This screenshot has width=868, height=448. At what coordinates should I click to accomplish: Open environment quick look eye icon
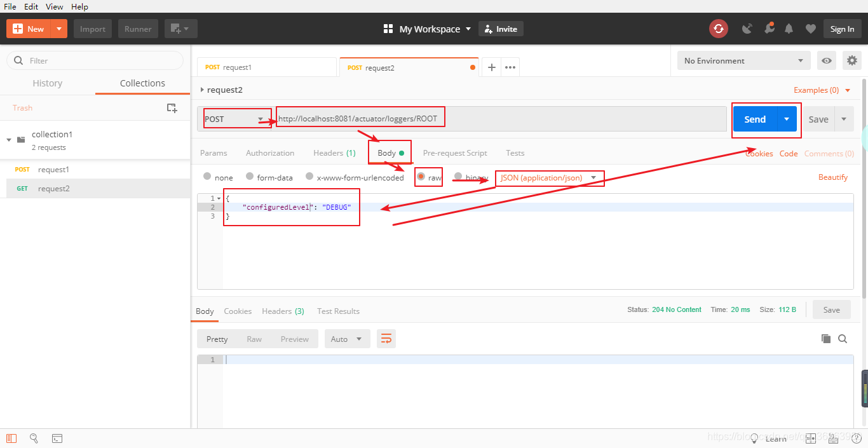tap(827, 61)
